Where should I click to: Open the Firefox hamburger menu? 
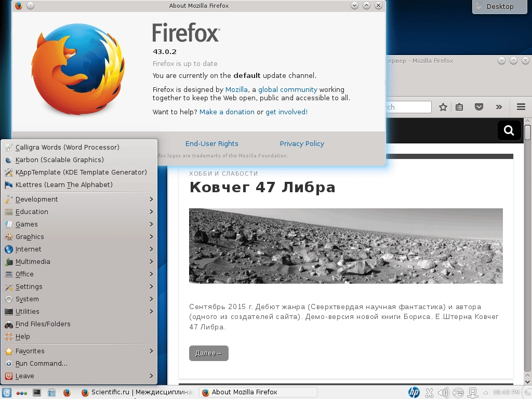coord(521,107)
